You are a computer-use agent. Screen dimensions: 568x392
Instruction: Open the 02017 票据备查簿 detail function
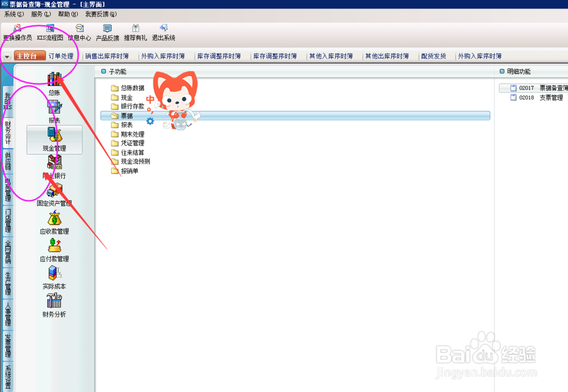533,88
